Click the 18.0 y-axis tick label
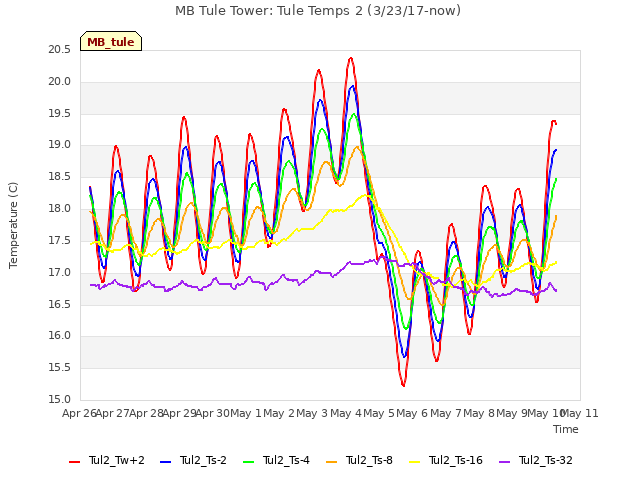This screenshot has height=480, width=640. tap(60, 209)
